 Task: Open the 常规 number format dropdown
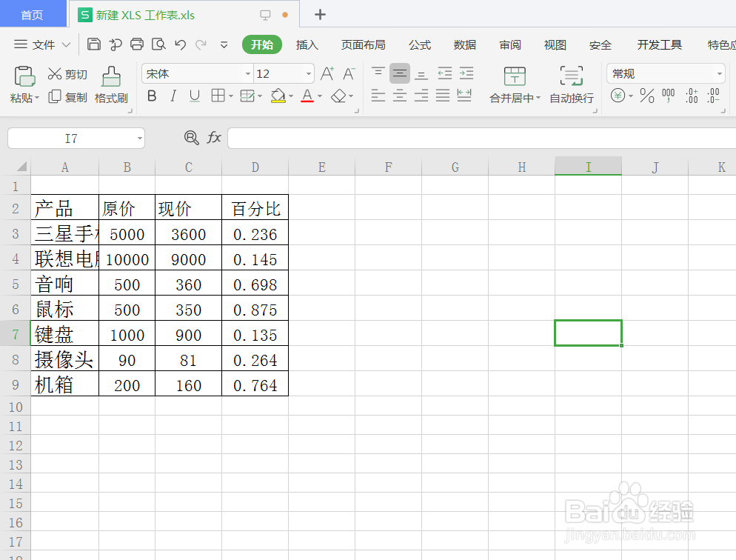664,73
